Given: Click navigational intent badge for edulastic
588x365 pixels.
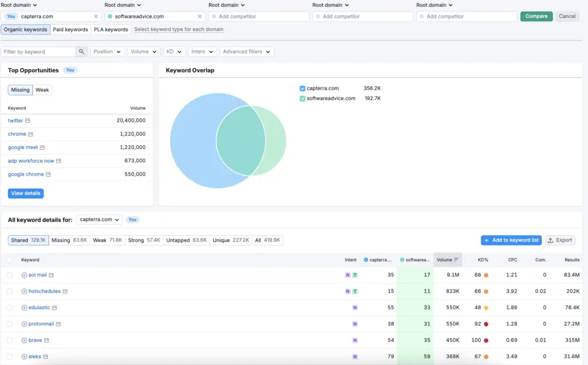Looking at the screenshot, I should click(355, 308).
